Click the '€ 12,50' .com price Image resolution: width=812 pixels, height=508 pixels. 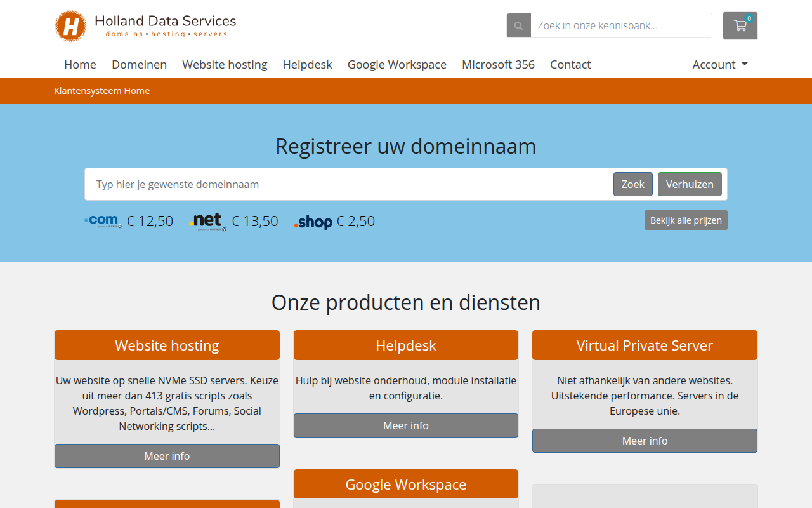click(150, 221)
